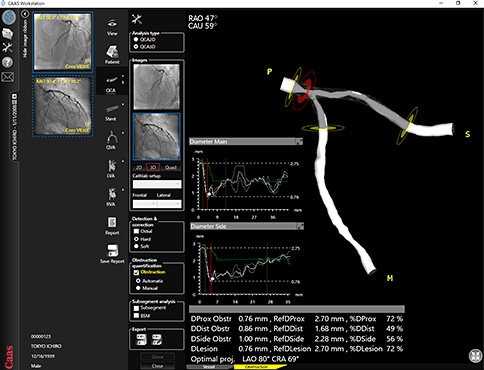484x370 pixels.
Task: Click the DProx Obstr 0.76 mm value
Action: point(253,319)
